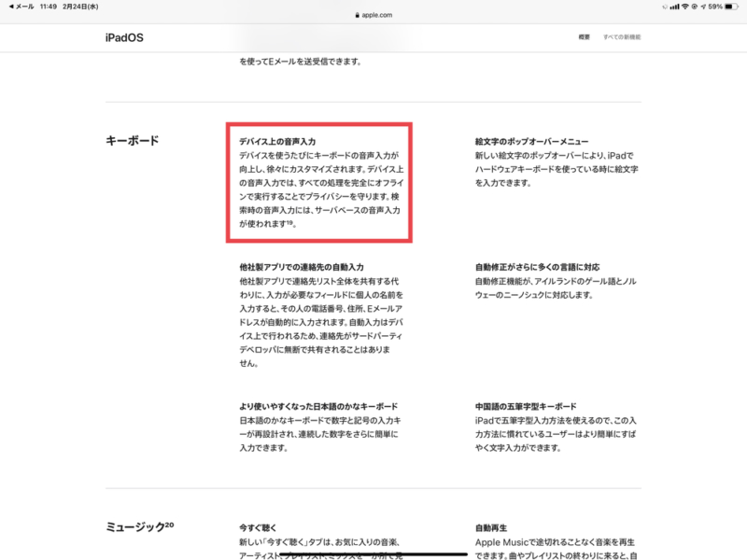Select the デバイス上の音声入力 heading

(277, 142)
